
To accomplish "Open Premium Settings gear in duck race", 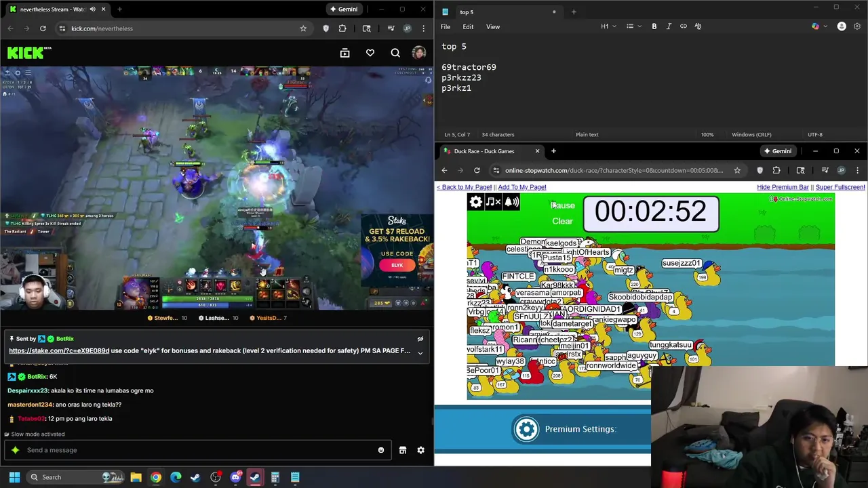I will (526, 429).
